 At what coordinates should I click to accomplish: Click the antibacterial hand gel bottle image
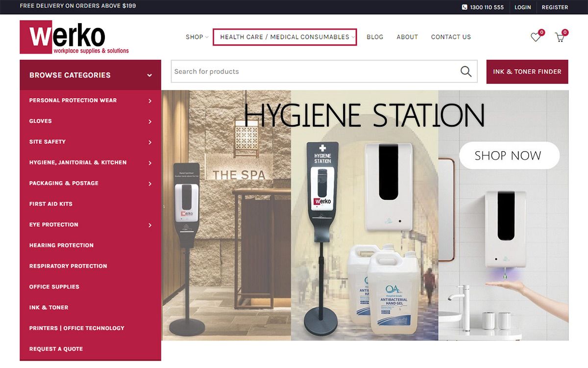pyautogui.click(x=393, y=293)
